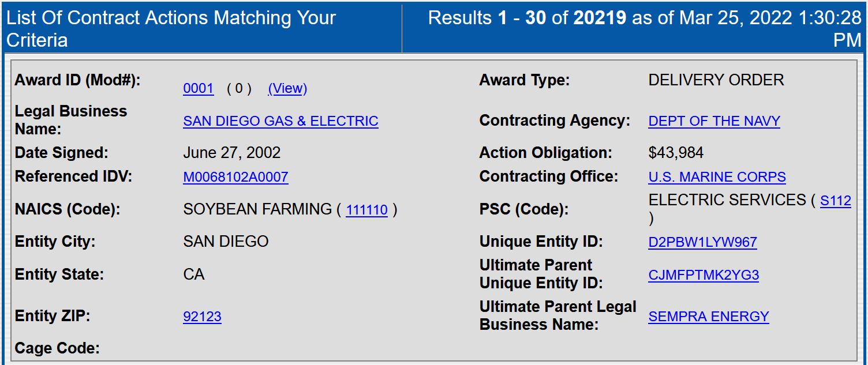
Task: Open Unique Entity ID D2PBW1LYW967
Action: (702, 242)
